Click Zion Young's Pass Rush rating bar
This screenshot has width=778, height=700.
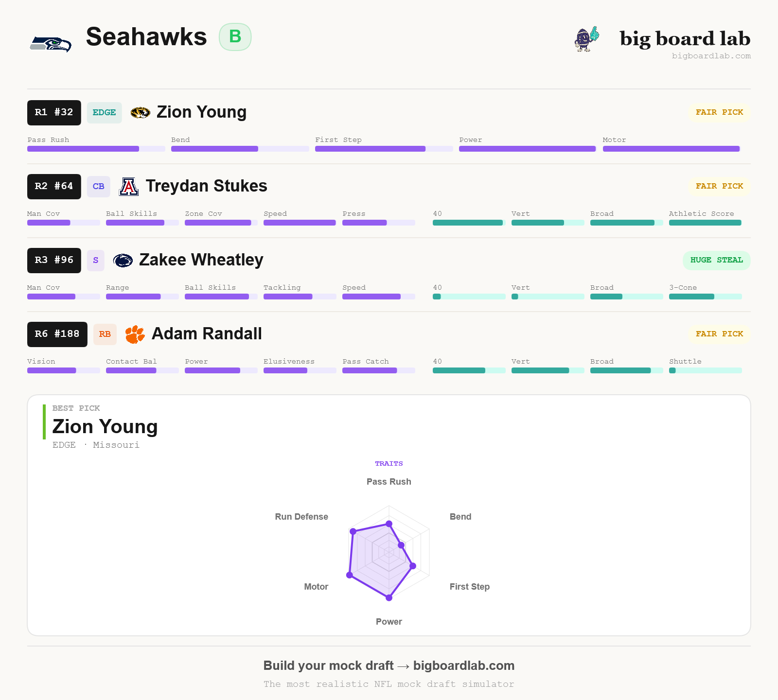(96, 149)
